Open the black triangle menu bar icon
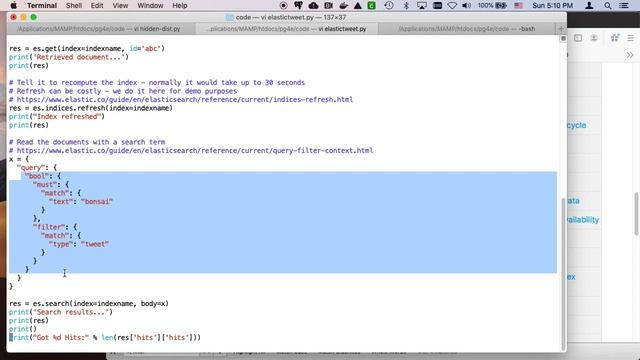 point(358,5)
